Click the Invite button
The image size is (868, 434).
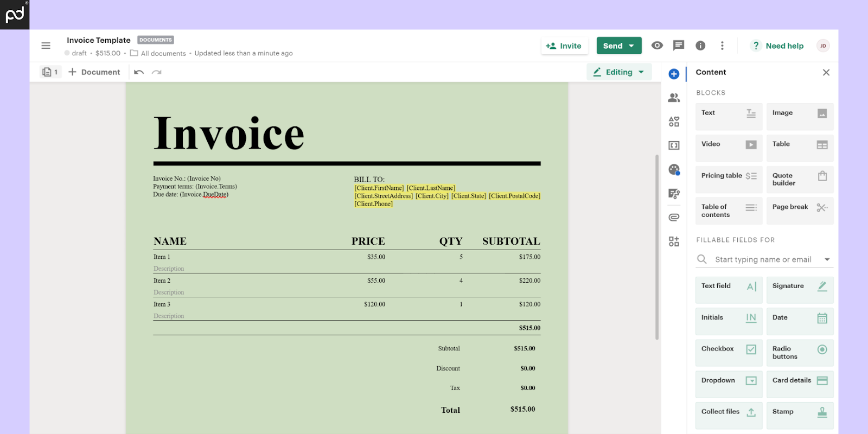pyautogui.click(x=564, y=46)
